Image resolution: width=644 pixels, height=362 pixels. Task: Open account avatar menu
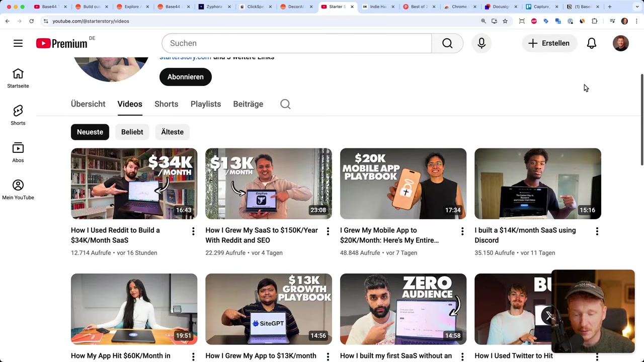tap(621, 43)
